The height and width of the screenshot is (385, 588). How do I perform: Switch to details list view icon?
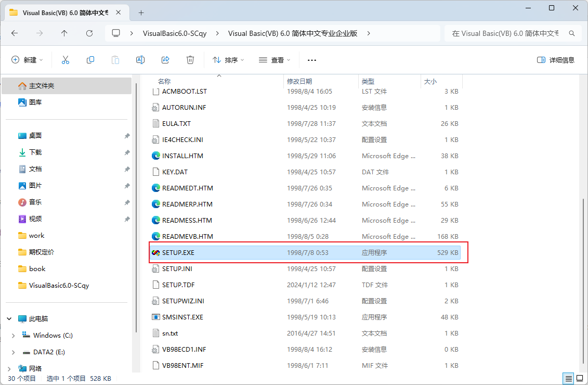pos(568,378)
